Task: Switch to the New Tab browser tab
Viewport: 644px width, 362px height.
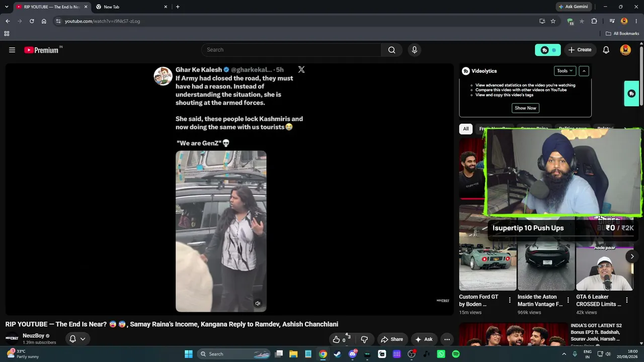Action: 132,7
